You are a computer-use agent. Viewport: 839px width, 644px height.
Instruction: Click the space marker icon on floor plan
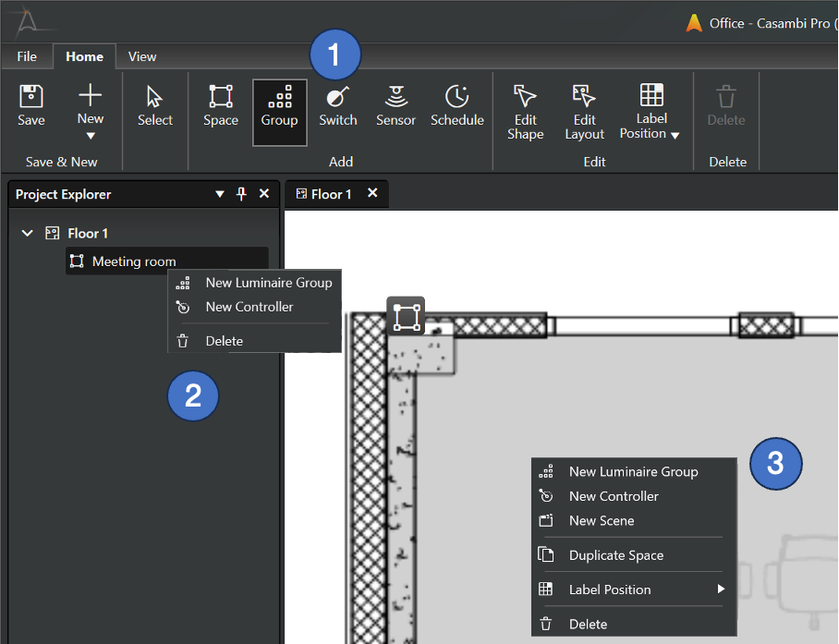tap(407, 317)
